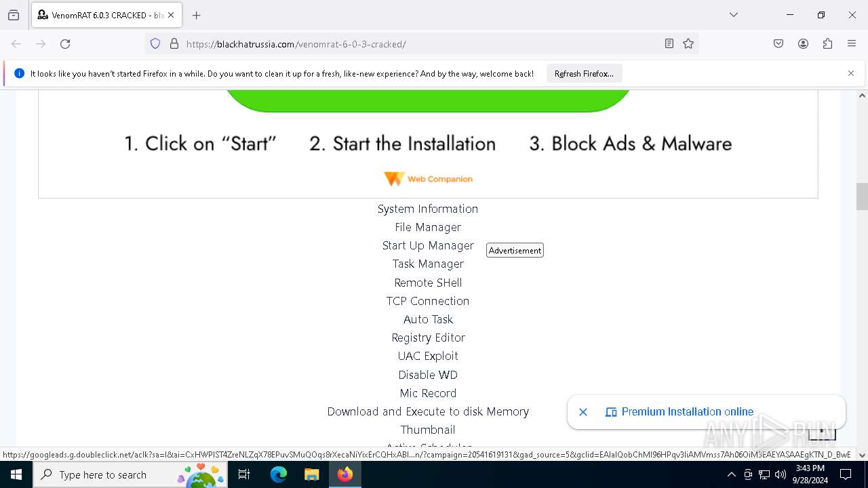Select the "Task Manager" text
Viewport: 868px width, 488px height.
(x=428, y=264)
